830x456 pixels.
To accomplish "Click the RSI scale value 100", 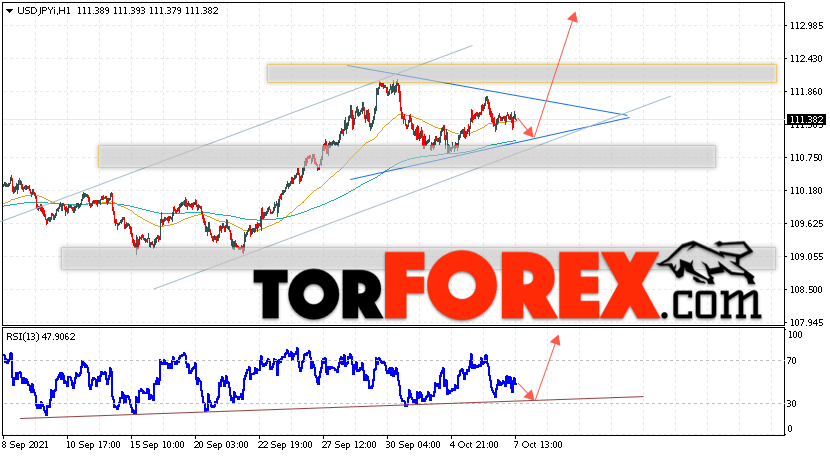I will tap(795, 335).
